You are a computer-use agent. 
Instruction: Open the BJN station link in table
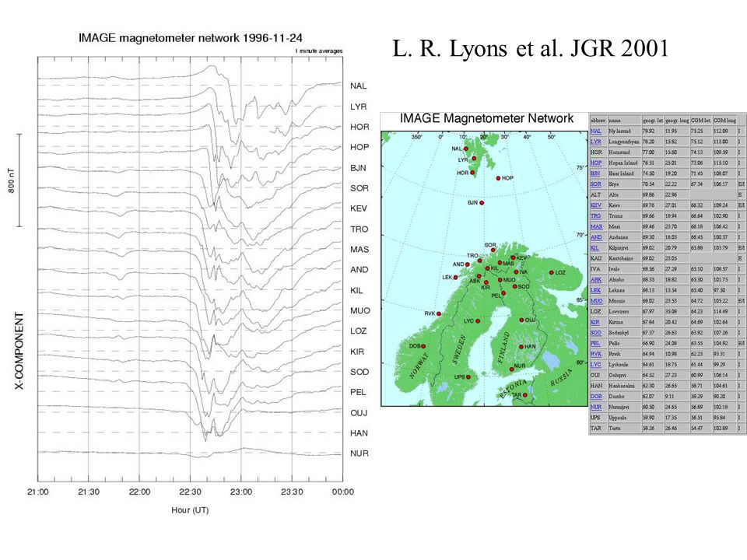(595, 173)
